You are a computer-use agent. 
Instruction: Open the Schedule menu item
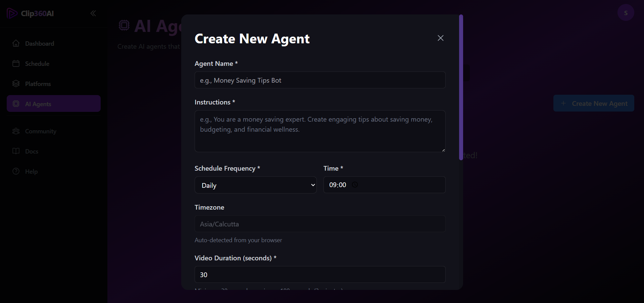37,63
